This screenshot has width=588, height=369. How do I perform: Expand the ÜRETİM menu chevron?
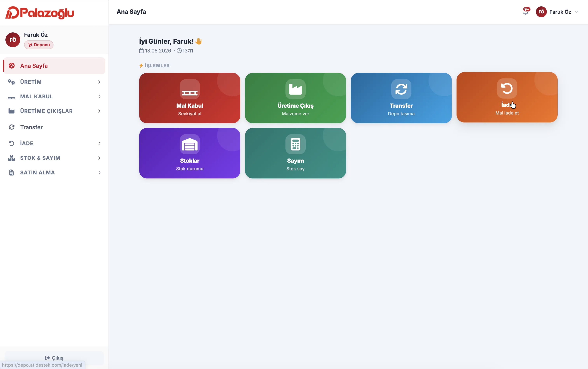99,82
